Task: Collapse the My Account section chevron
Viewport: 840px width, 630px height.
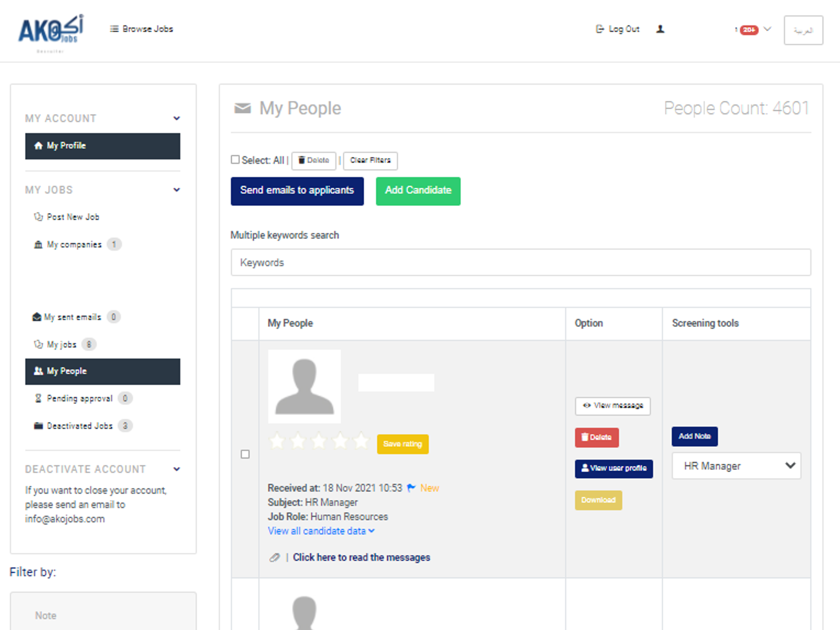Action: [x=177, y=118]
